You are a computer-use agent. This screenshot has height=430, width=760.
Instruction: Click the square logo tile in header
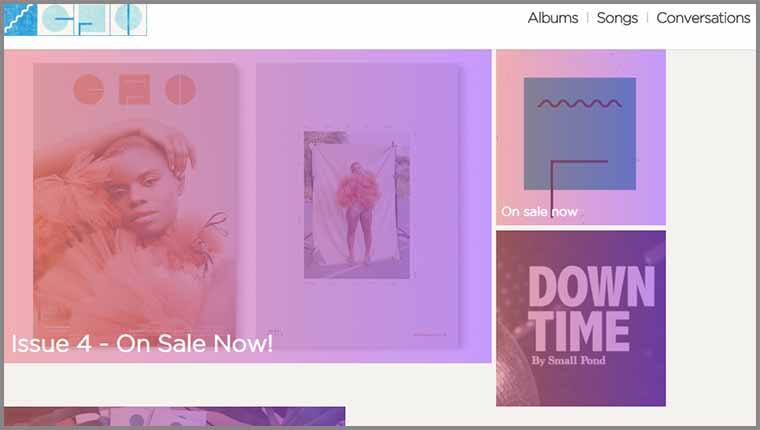[92, 19]
